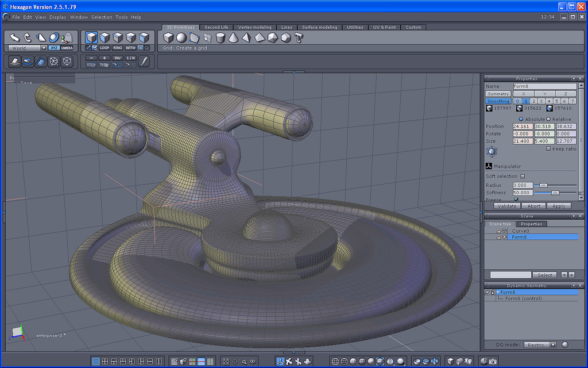
Task: Open the File menu
Action: pyautogui.click(x=16, y=17)
